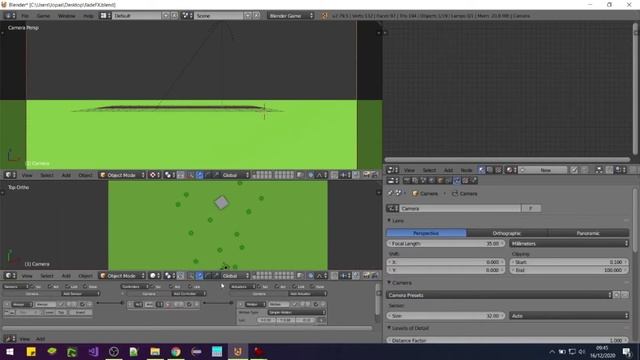Toggle Sensors State checkbox
This screenshot has height=360, width=640.
tap(85, 287)
